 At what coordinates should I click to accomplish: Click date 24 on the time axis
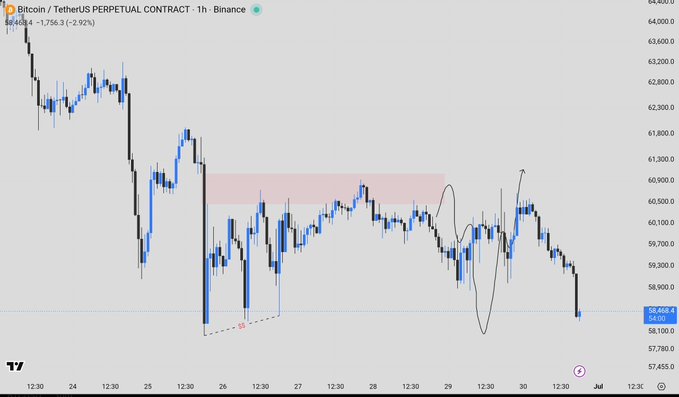coord(73,386)
